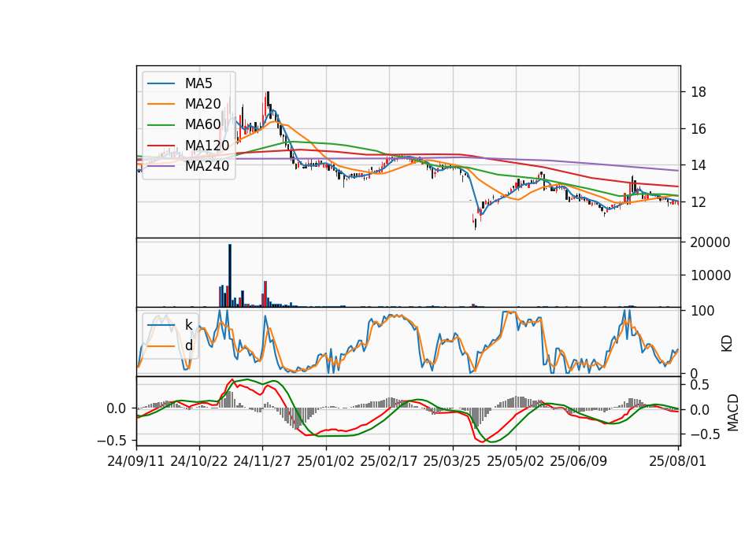Click the price axis value 12
The width and height of the screenshot is (756, 543).
coord(699,202)
